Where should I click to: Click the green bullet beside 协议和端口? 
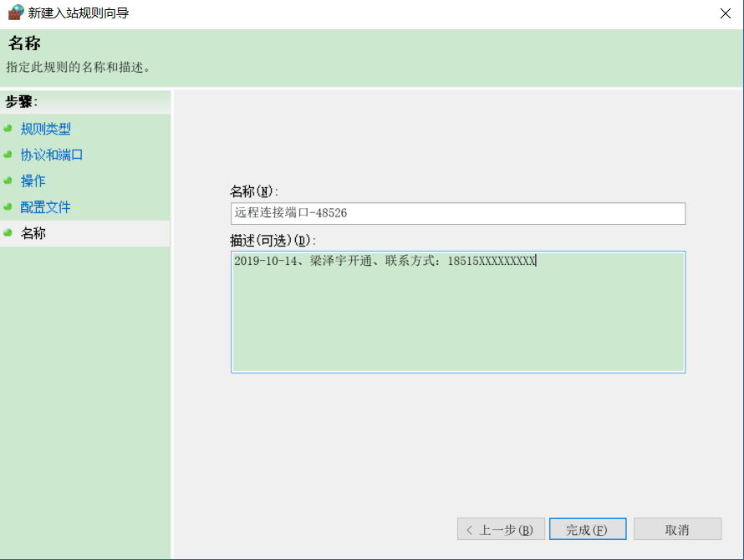[8, 155]
